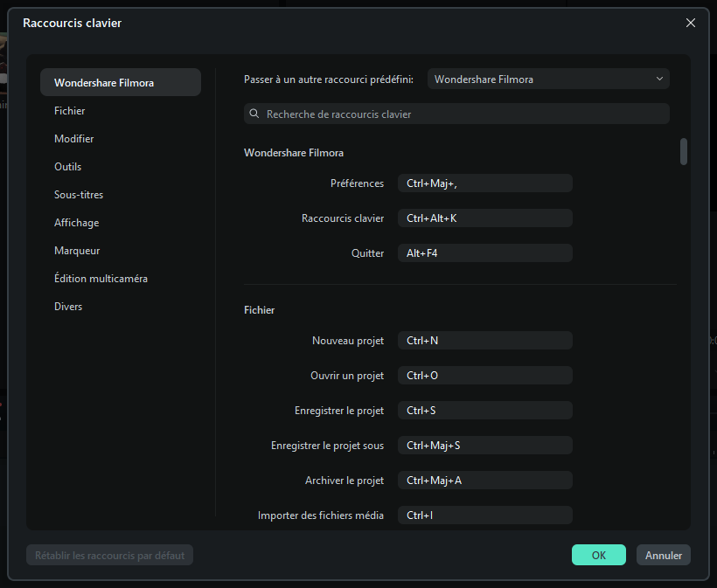This screenshot has width=717, height=588.
Task: Edit the Ouvrir un projet shortcut field
Action: point(484,376)
